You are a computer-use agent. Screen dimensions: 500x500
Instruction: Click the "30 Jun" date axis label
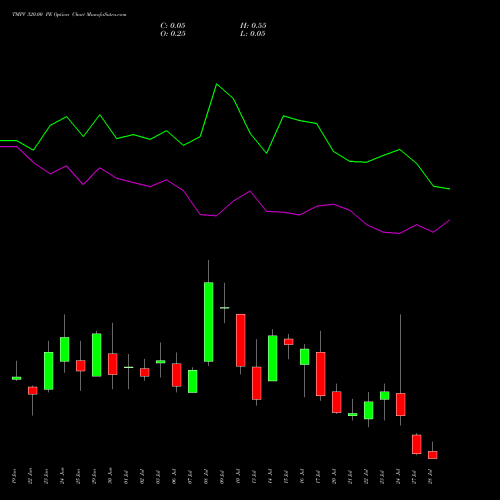pyautogui.click(x=110, y=476)
